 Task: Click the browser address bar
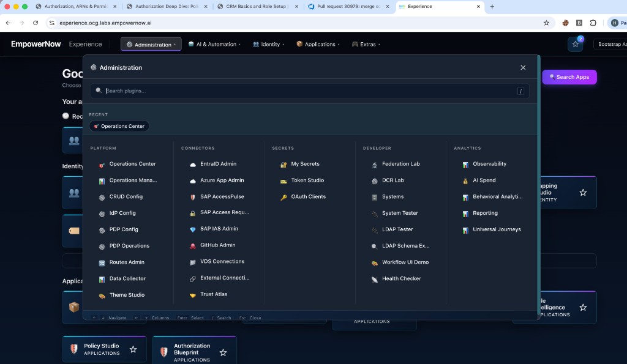(298, 23)
